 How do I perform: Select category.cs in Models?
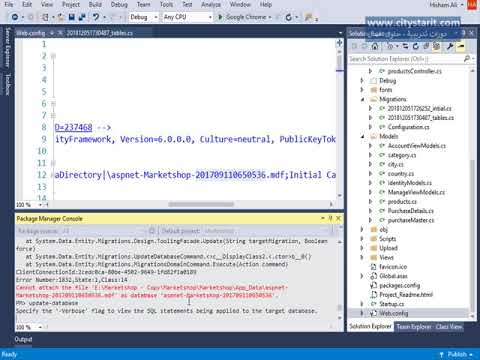[402, 155]
